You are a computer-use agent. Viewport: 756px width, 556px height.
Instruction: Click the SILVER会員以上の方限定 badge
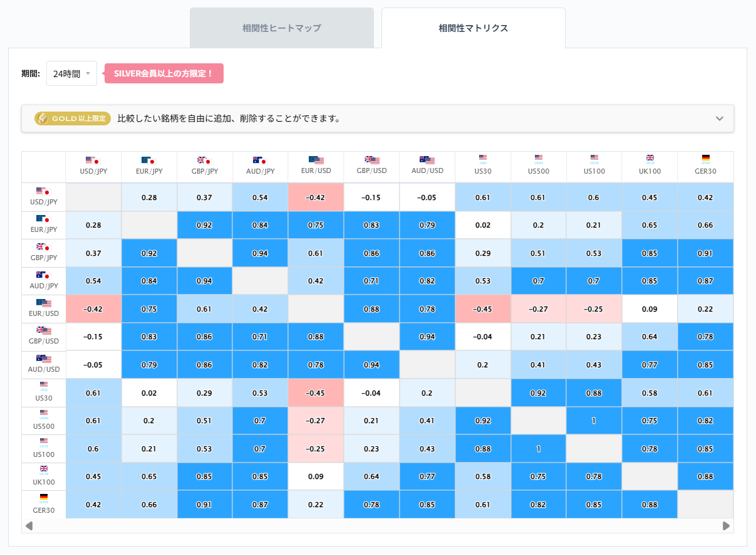coord(163,73)
